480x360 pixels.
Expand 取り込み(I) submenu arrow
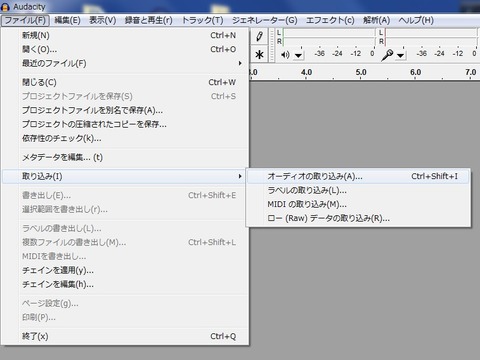click(240, 176)
